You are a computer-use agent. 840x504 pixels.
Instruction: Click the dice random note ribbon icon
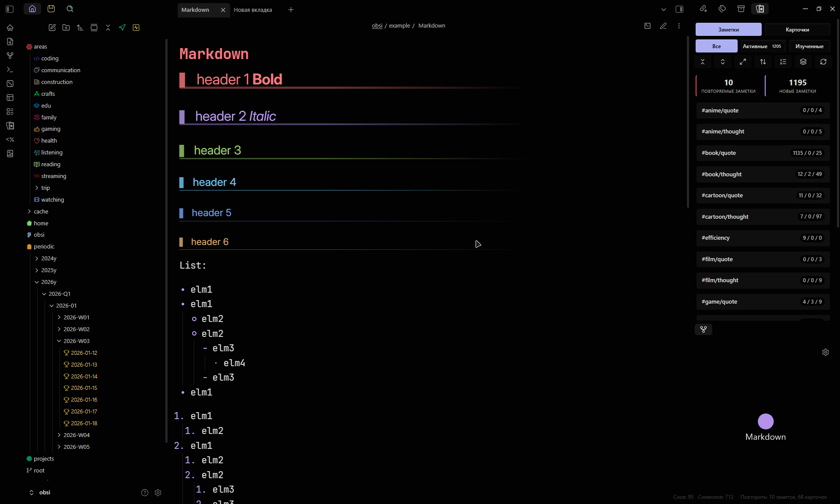(x=10, y=84)
